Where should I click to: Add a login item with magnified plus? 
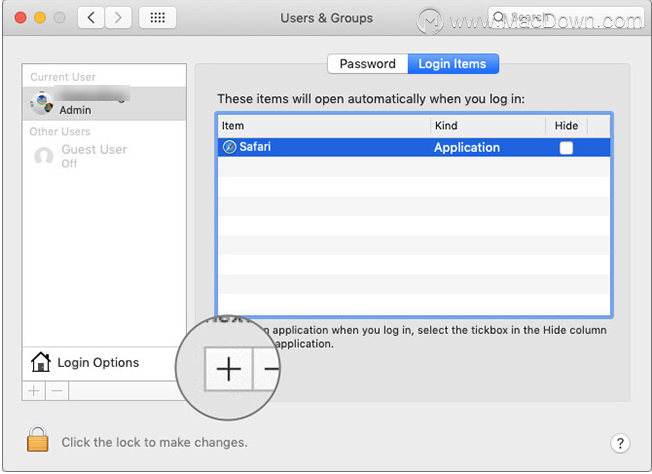(229, 369)
